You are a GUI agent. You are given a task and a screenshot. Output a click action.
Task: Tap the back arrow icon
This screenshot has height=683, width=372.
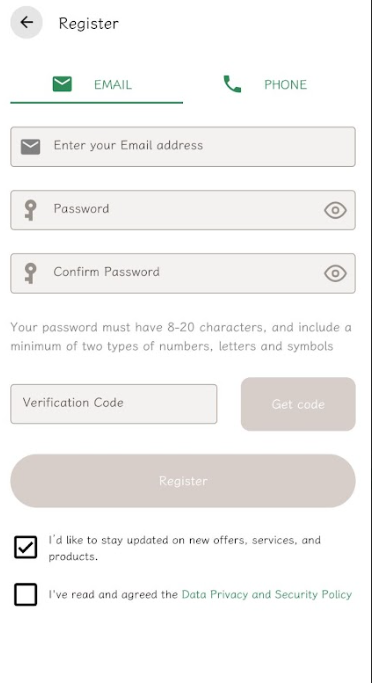[27, 22]
